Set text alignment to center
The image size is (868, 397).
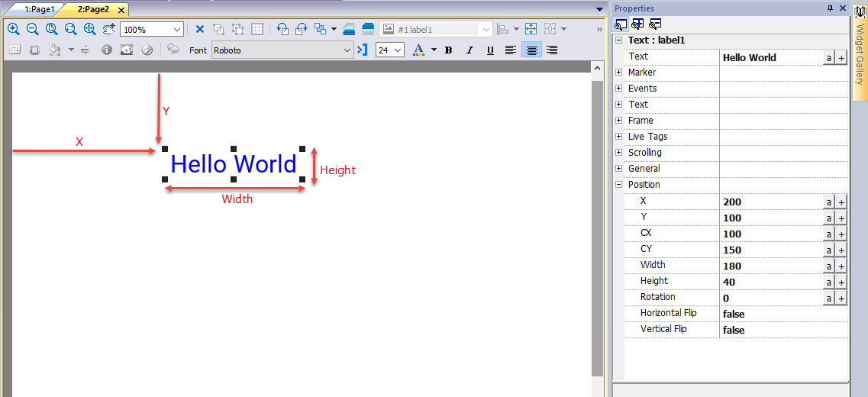(x=531, y=50)
